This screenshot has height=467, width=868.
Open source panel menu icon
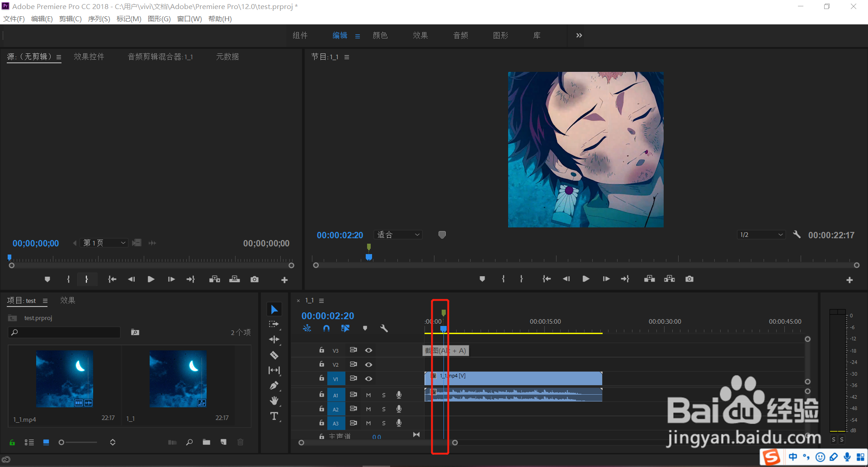(59, 57)
